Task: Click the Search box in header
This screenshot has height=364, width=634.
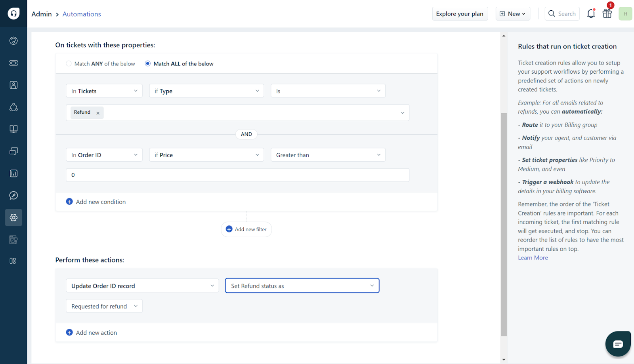Action: [562, 13]
